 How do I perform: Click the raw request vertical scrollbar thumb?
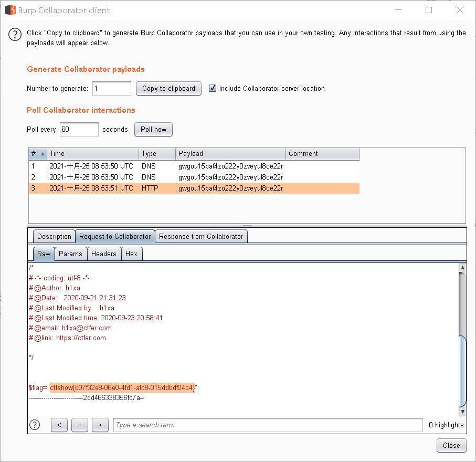click(x=462, y=371)
